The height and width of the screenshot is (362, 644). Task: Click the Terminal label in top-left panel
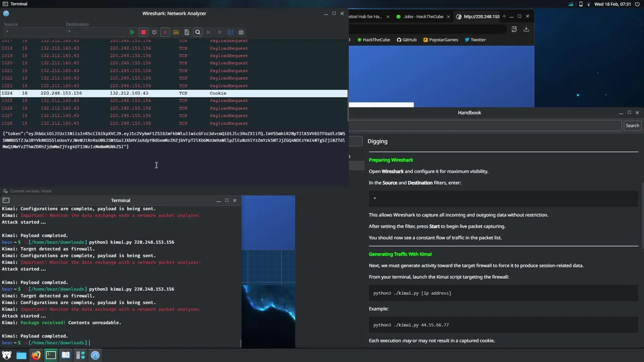tap(19, 4)
